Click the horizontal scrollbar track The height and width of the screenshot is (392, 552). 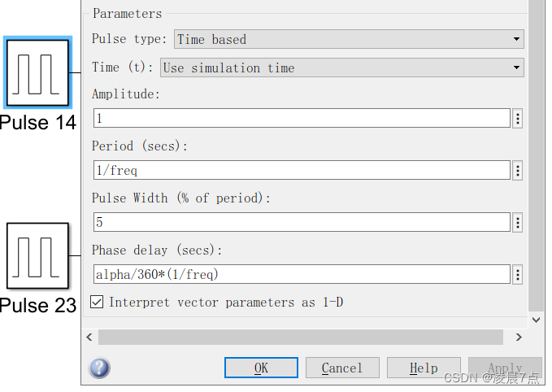tap(301, 337)
